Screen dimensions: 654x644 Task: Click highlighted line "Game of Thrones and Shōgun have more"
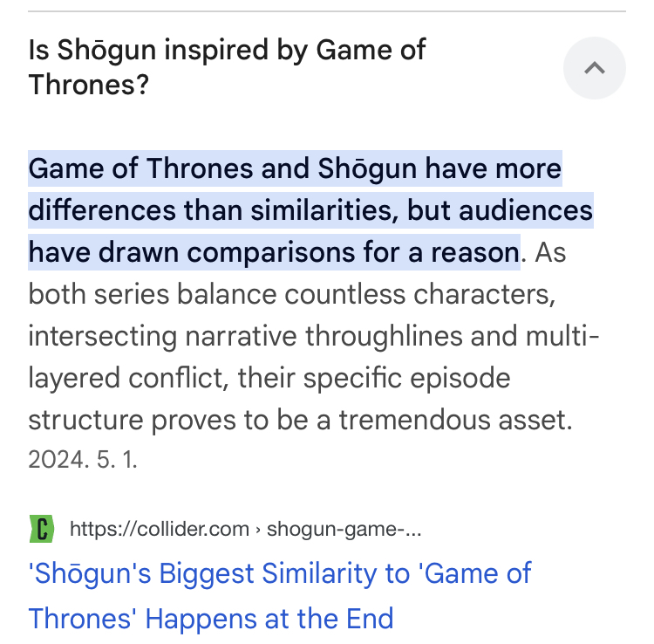pyautogui.click(x=295, y=168)
